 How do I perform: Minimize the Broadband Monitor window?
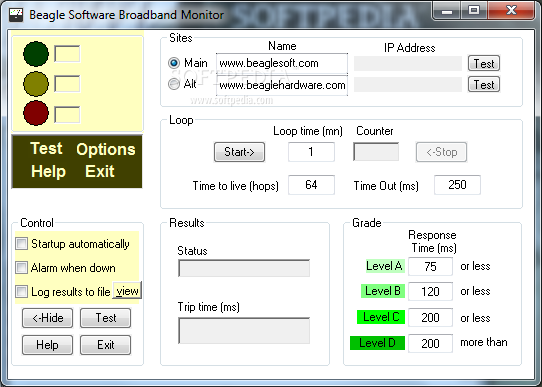tap(446, 11)
